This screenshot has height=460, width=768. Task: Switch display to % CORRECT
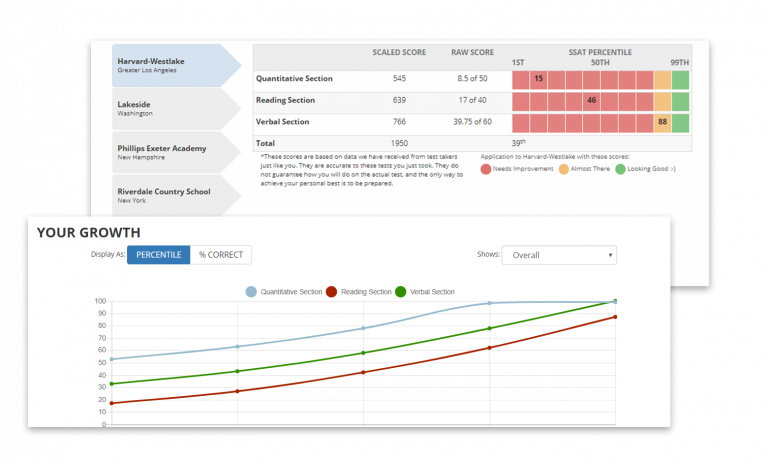coord(221,255)
